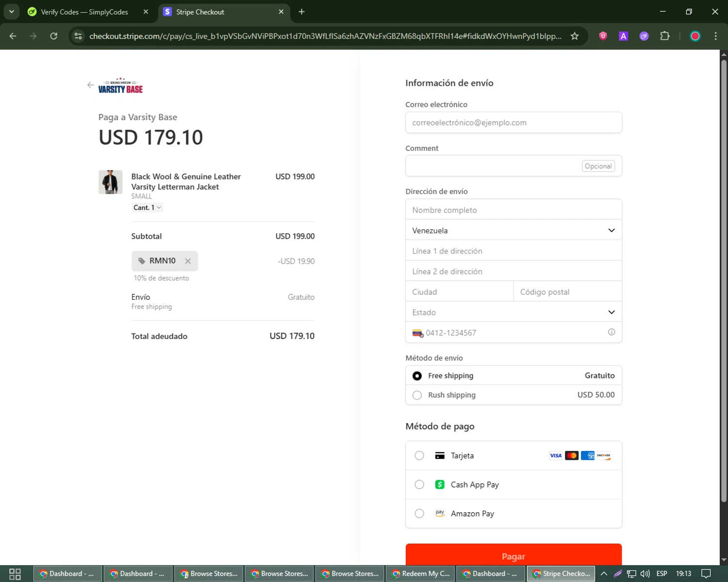The image size is (728, 582).
Task: Open the volume tray icon
Action: [645, 574]
